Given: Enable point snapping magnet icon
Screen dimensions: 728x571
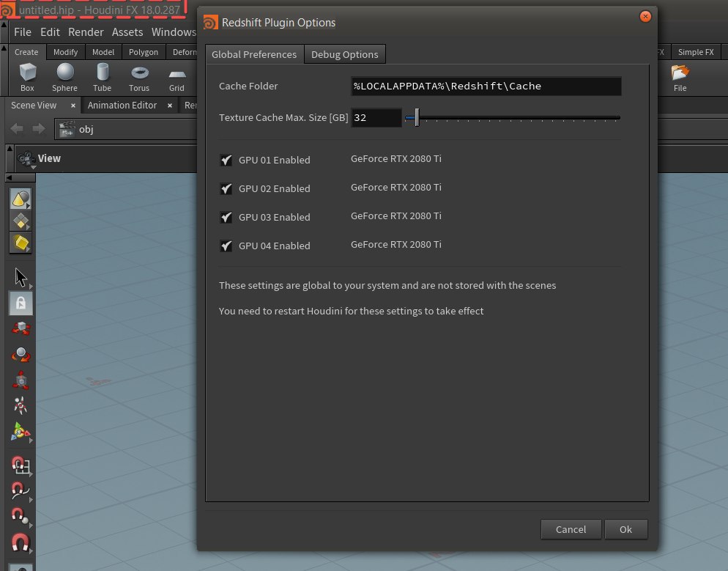Looking at the screenshot, I should 21,516.
